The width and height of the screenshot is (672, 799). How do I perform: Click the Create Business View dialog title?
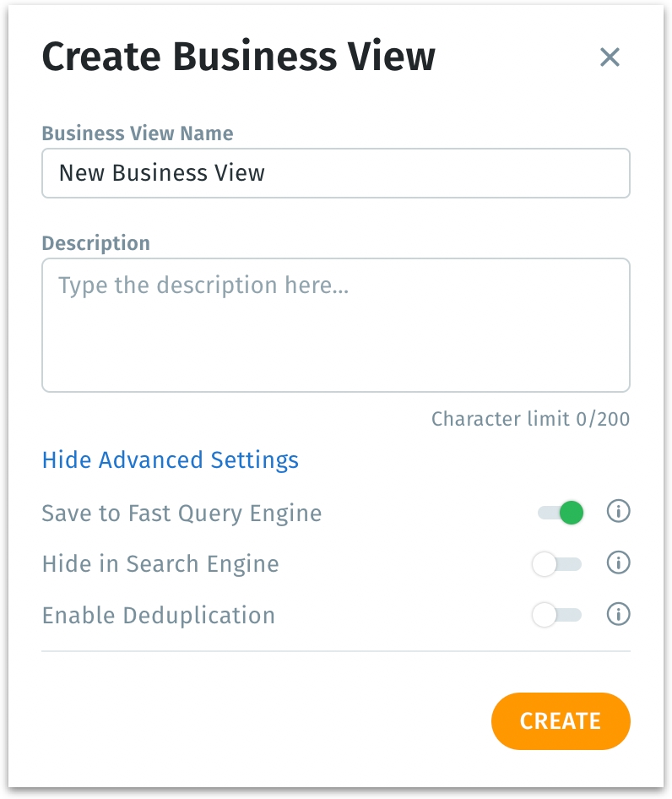click(x=239, y=57)
